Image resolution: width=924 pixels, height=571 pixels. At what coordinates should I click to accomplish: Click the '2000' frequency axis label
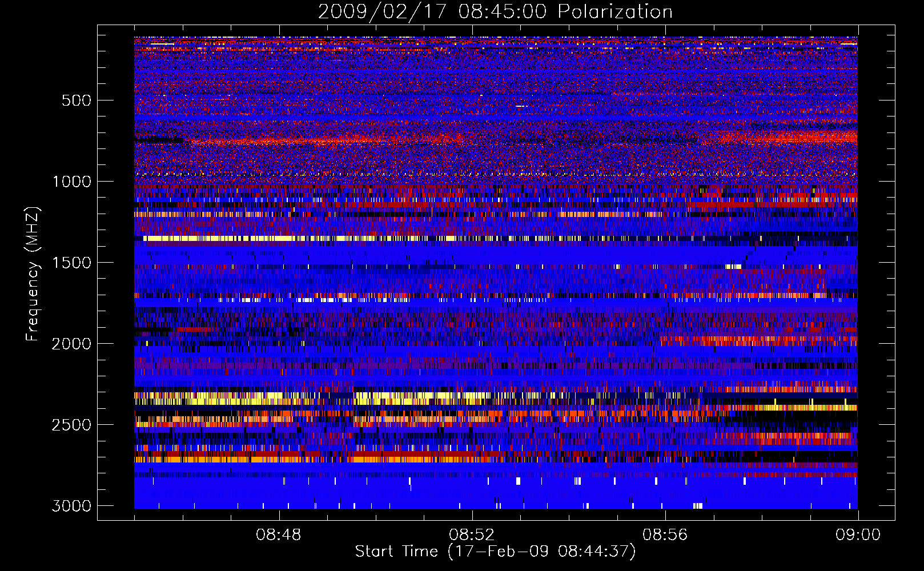coord(71,344)
